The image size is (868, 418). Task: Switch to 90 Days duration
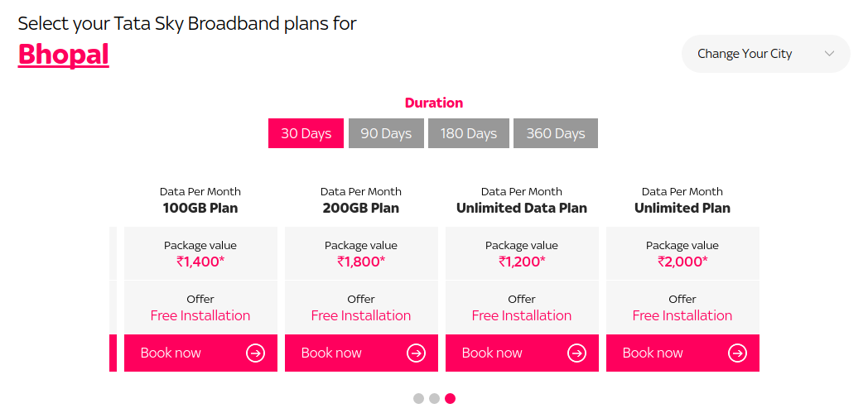pyautogui.click(x=386, y=133)
